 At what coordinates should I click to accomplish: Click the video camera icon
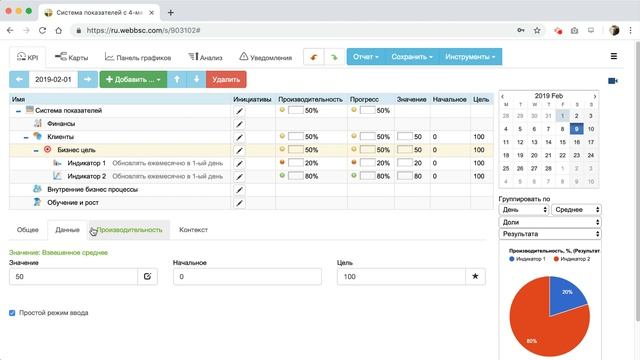pos(613,81)
